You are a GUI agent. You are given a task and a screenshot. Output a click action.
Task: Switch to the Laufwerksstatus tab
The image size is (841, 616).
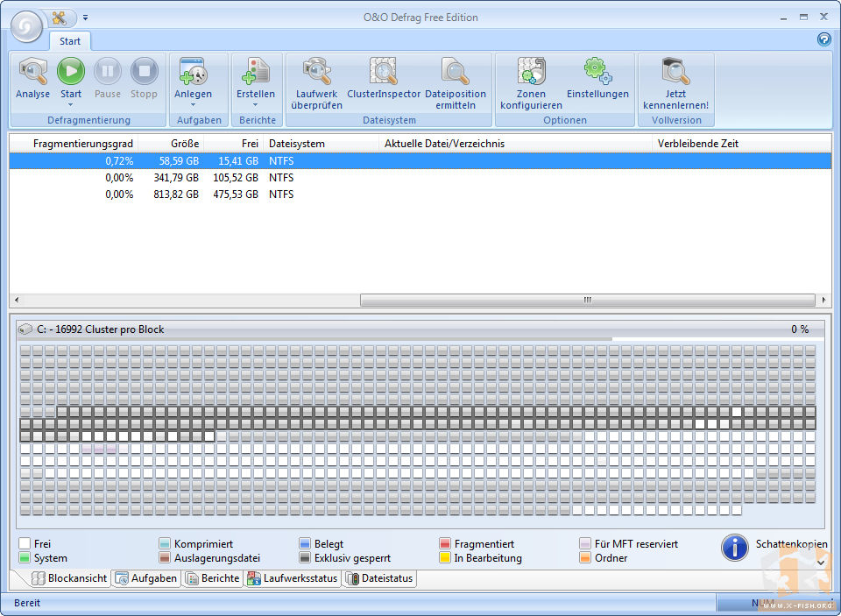(x=293, y=578)
